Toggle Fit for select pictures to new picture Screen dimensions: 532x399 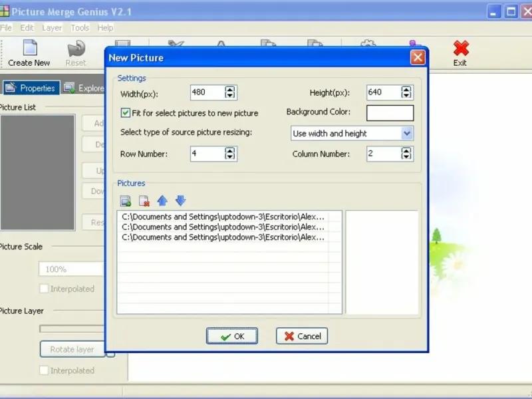pos(125,113)
